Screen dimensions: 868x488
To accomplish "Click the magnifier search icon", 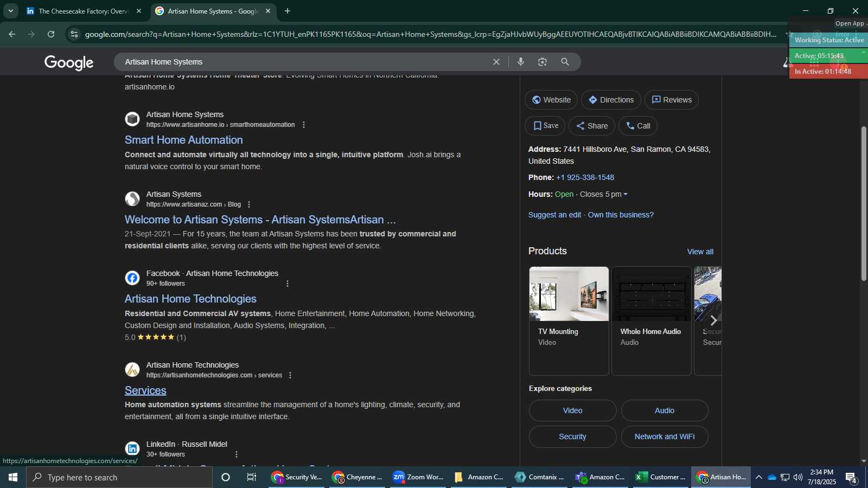I will point(565,62).
